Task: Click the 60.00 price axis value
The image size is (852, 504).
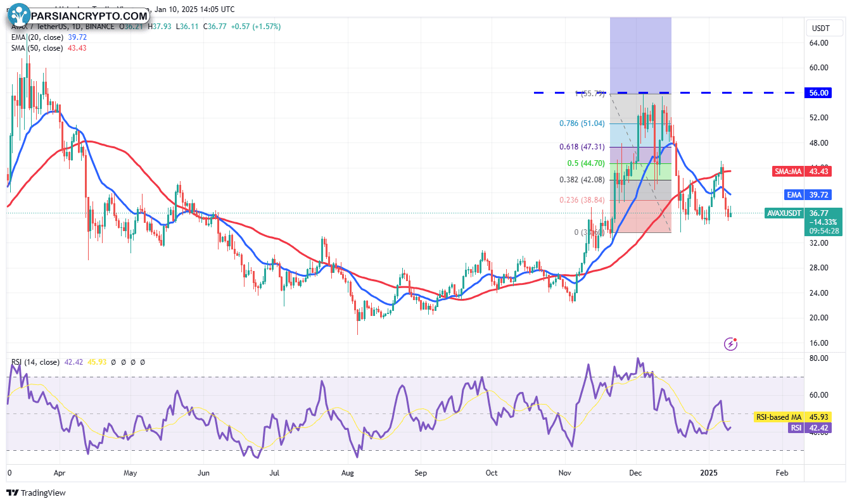Action: click(x=820, y=68)
